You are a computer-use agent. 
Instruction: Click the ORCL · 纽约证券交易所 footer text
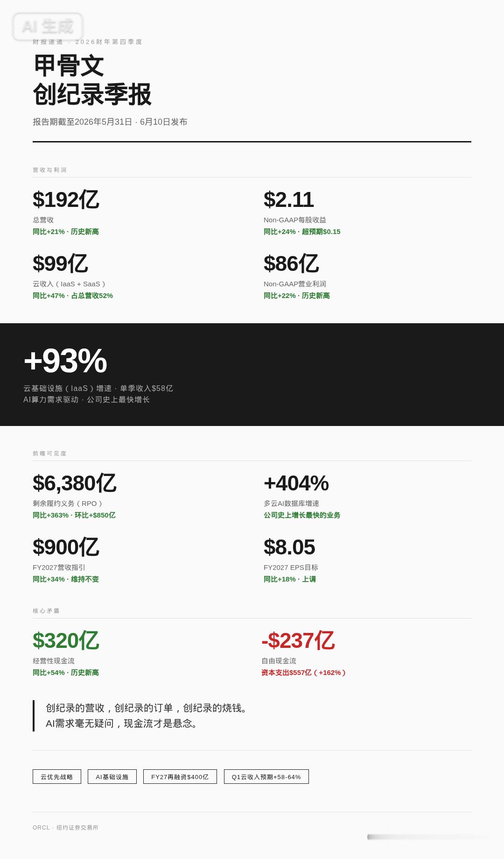(65, 827)
